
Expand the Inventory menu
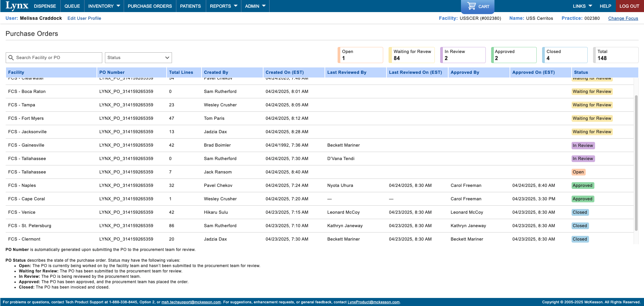click(x=104, y=6)
